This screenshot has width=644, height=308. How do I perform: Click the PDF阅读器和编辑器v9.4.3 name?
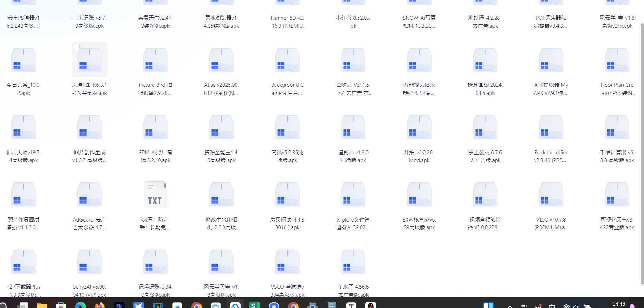[551, 22]
